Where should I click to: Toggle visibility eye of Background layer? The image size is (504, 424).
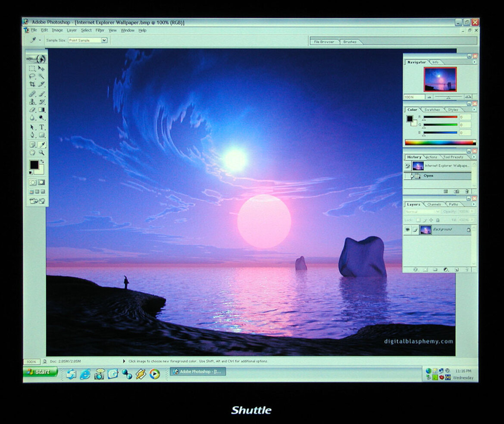tap(407, 229)
